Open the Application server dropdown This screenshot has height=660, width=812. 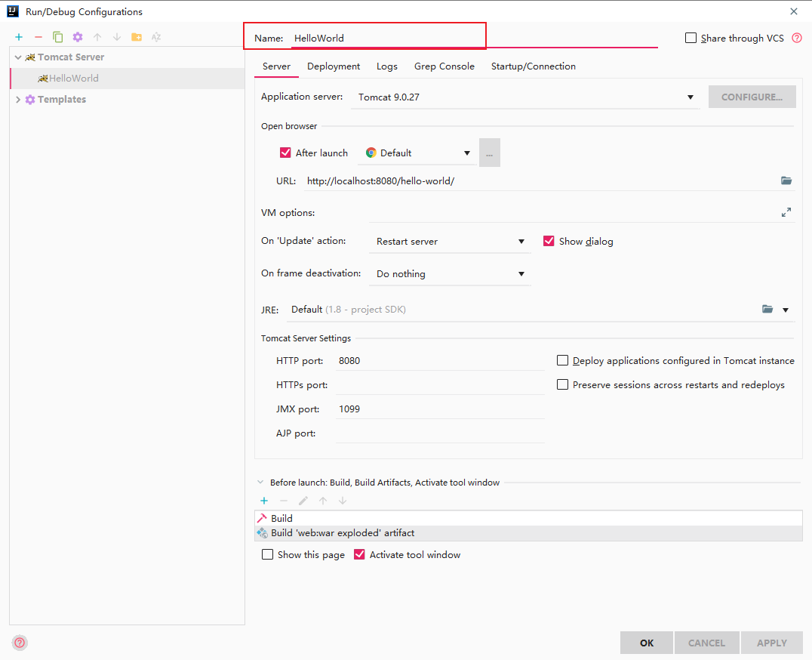525,97
